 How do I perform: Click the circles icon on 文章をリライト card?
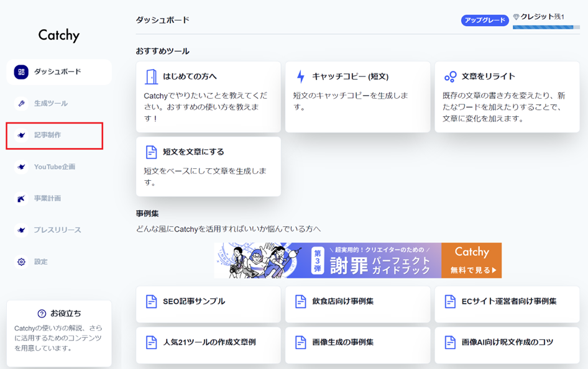(x=450, y=76)
